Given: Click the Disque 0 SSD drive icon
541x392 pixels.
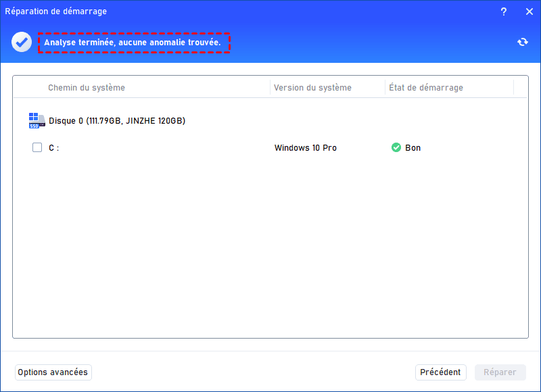Looking at the screenshot, I should point(37,121).
